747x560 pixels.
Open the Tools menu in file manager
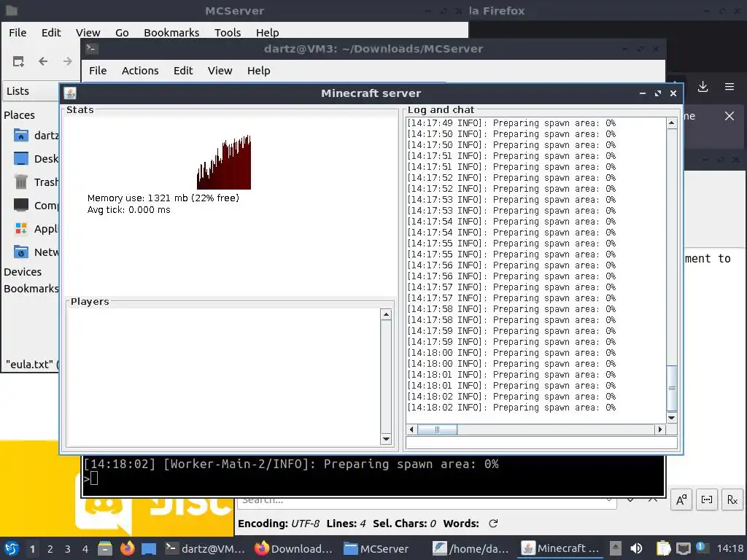click(x=228, y=32)
